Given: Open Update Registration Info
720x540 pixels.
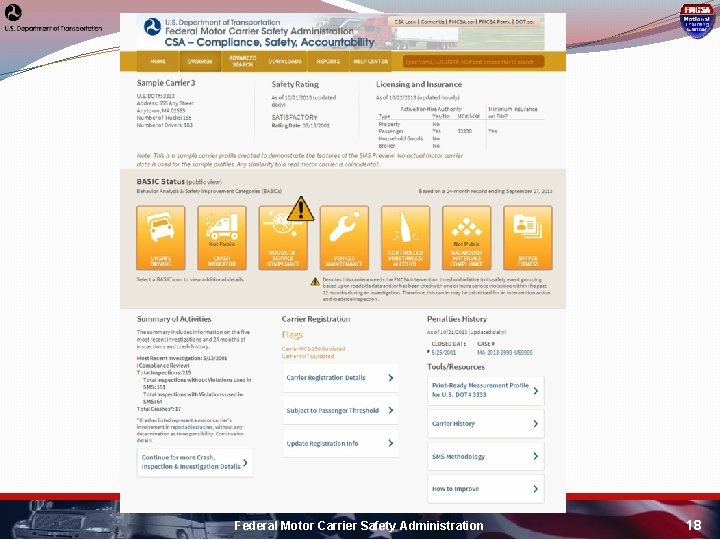Looking at the screenshot, I should [x=340, y=444].
